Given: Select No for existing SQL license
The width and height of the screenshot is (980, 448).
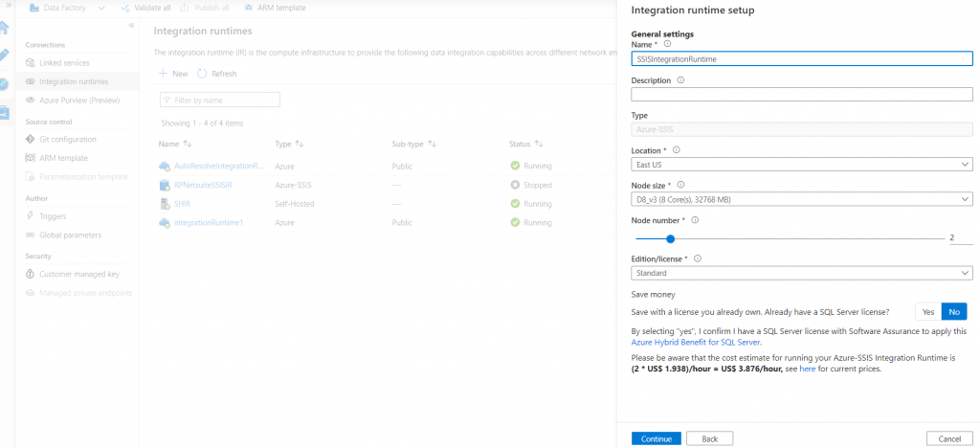Looking at the screenshot, I should click(x=953, y=312).
